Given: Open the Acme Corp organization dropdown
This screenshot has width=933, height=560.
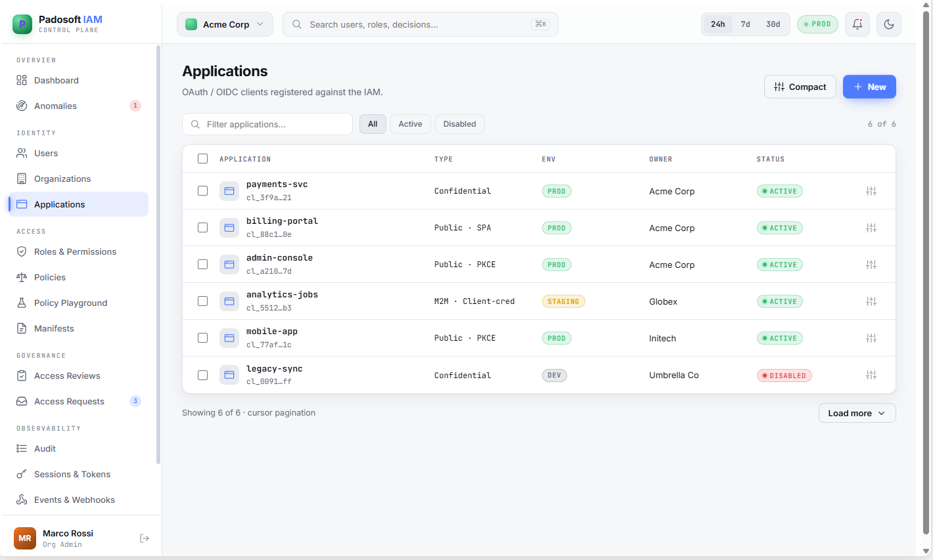Looking at the screenshot, I should pos(225,24).
